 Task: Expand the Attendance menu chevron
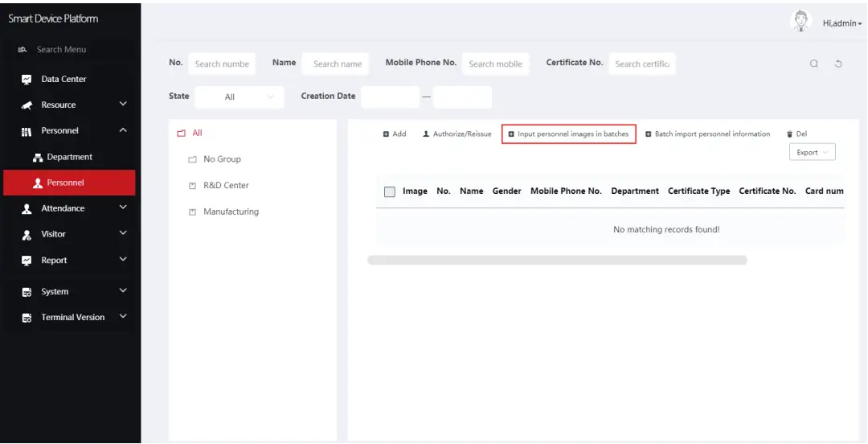tap(123, 208)
